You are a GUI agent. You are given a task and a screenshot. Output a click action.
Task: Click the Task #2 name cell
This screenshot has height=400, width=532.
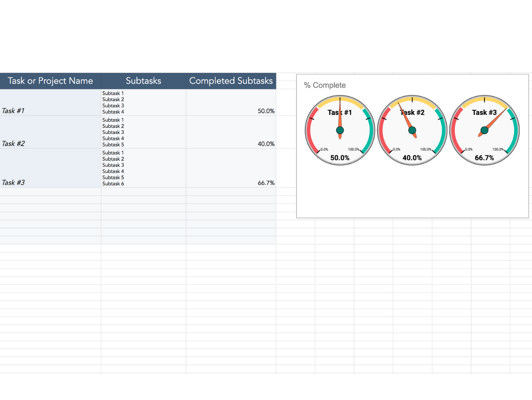tap(50, 132)
